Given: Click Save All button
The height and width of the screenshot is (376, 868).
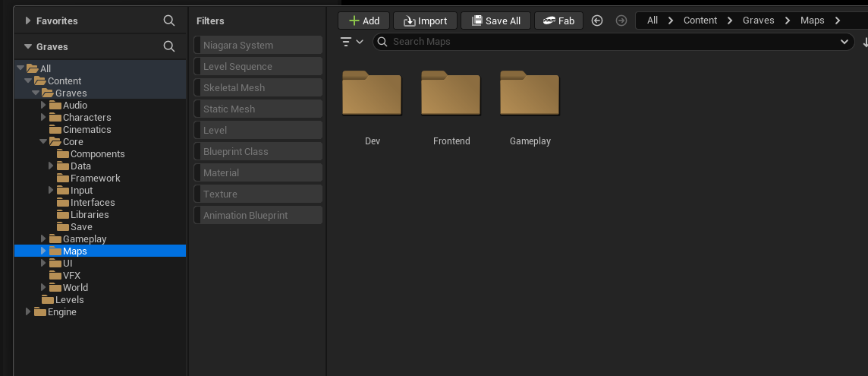Looking at the screenshot, I should [495, 21].
